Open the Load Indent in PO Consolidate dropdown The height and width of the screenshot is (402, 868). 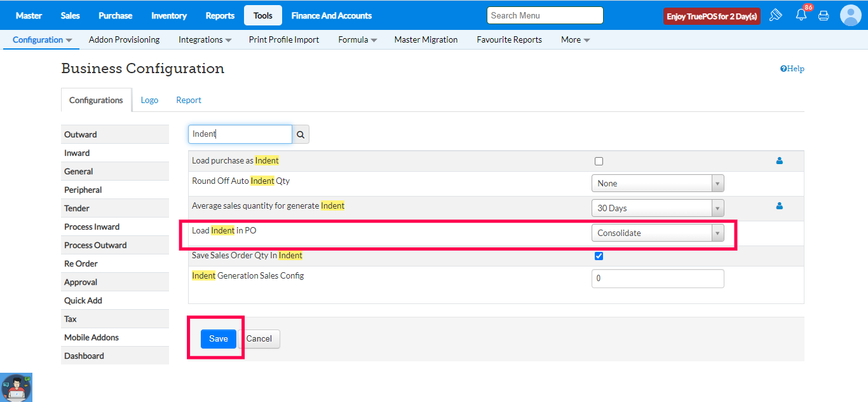click(x=657, y=233)
